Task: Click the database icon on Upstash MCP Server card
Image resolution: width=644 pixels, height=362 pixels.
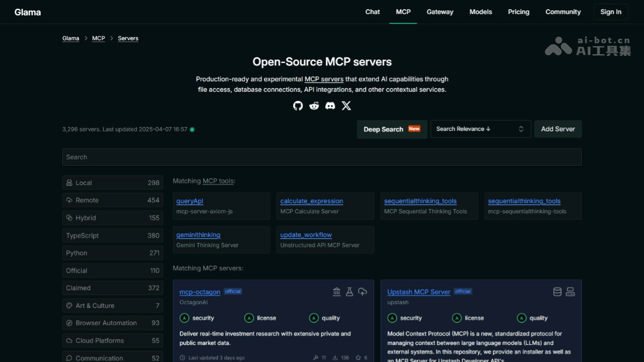Action: [557, 292]
